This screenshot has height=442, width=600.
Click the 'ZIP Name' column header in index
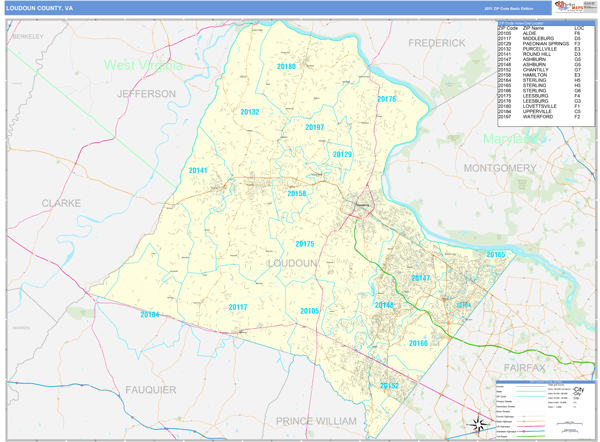[533, 28]
